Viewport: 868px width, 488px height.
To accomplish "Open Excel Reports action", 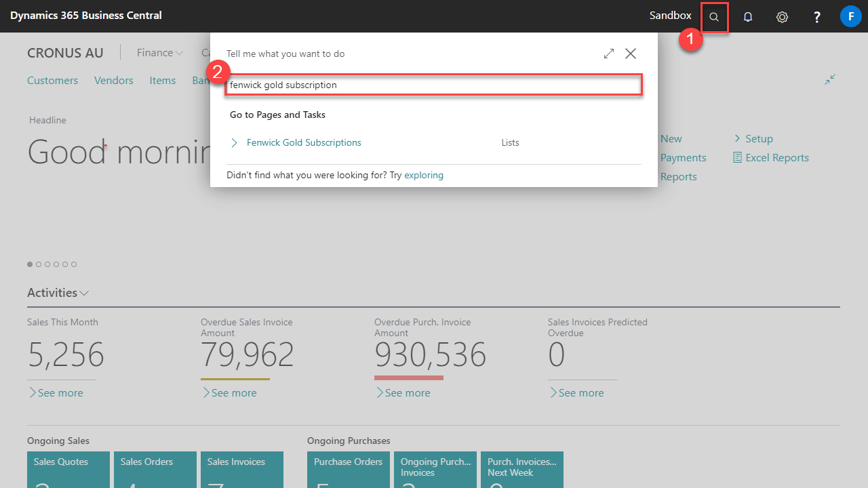I will click(x=771, y=157).
